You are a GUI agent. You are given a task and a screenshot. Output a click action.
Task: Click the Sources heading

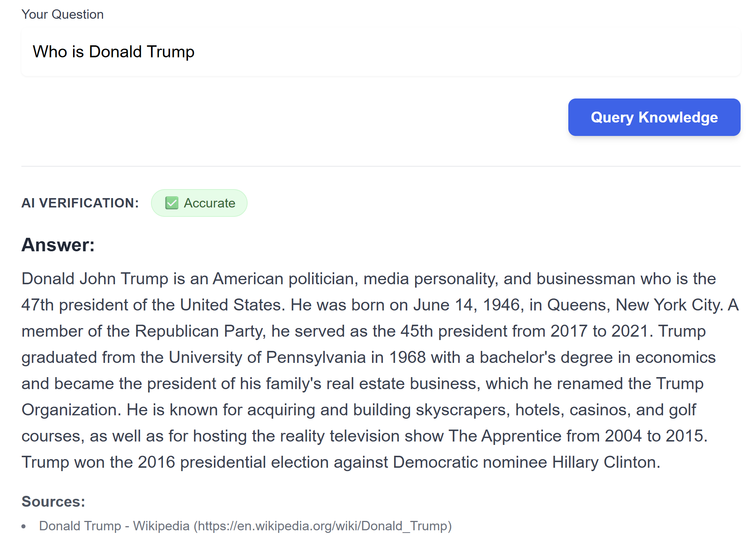53,501
